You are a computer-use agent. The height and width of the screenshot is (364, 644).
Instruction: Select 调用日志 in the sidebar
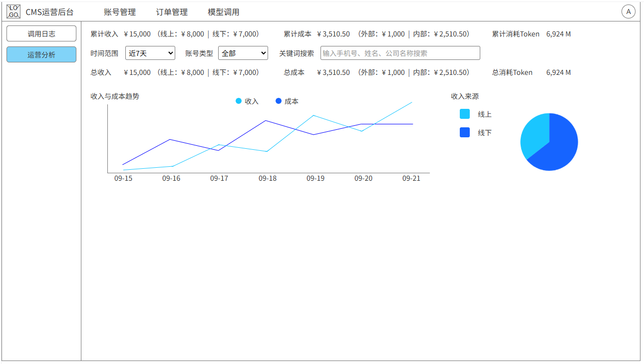tap(41, 33)
